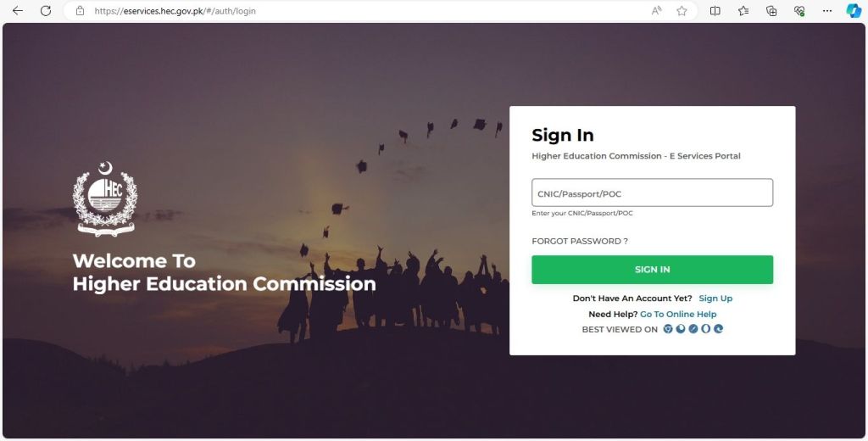Click the HEC emblem logo
This screenshot has width=868, height=441.
(x=105, y=199)
